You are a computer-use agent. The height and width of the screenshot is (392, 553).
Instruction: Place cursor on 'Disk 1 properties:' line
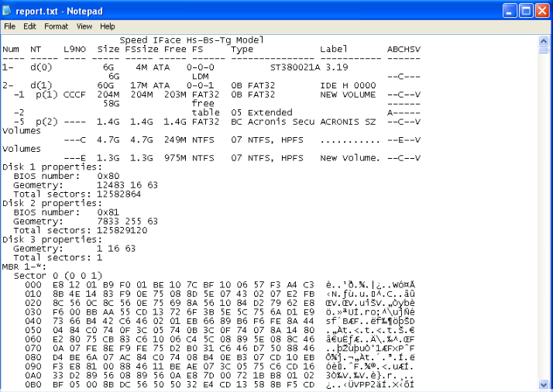[x=52, y=167]
